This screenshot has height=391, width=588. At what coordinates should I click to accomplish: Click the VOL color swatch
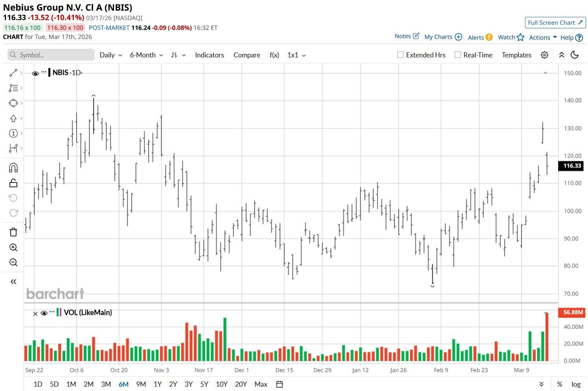59,313
